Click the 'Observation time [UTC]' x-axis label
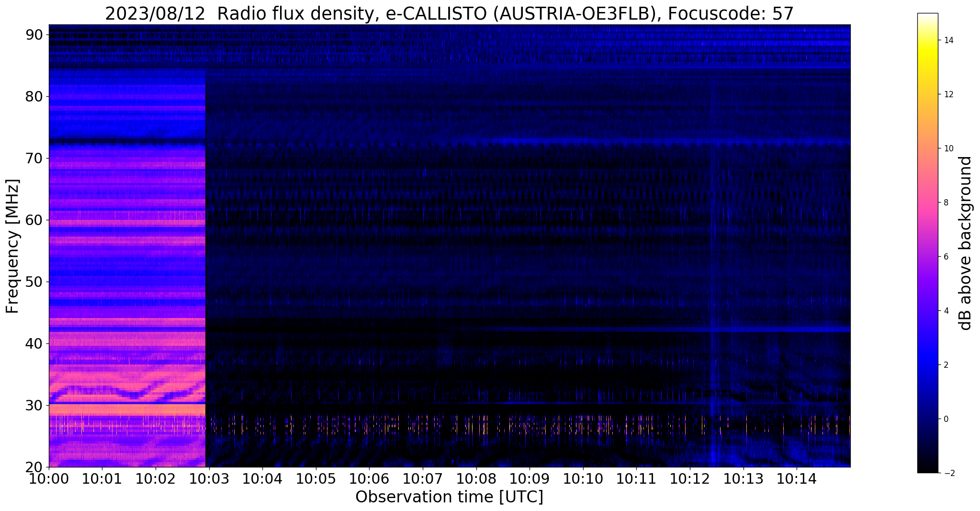 pyautogui.click(x=449, y=497)
